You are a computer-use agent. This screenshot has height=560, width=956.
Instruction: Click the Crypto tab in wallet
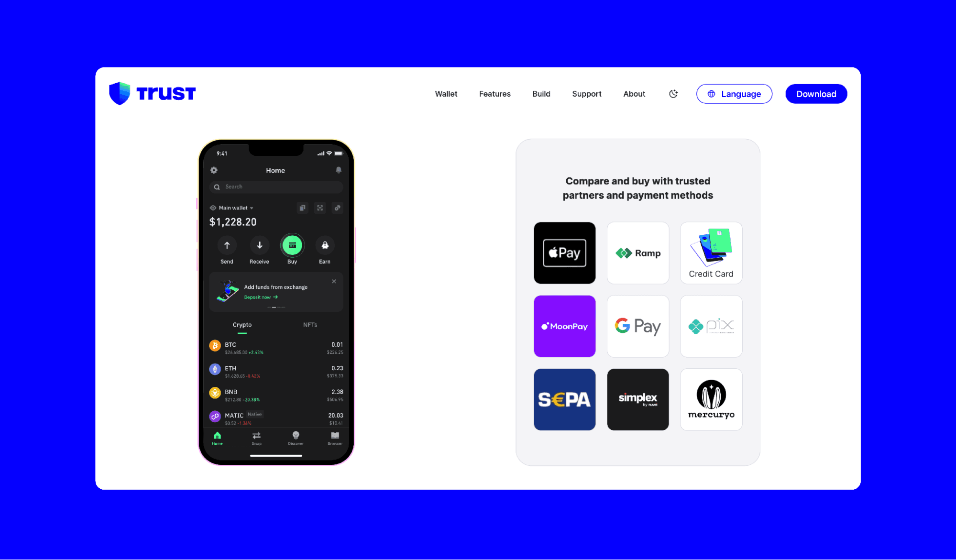(242, 324)
